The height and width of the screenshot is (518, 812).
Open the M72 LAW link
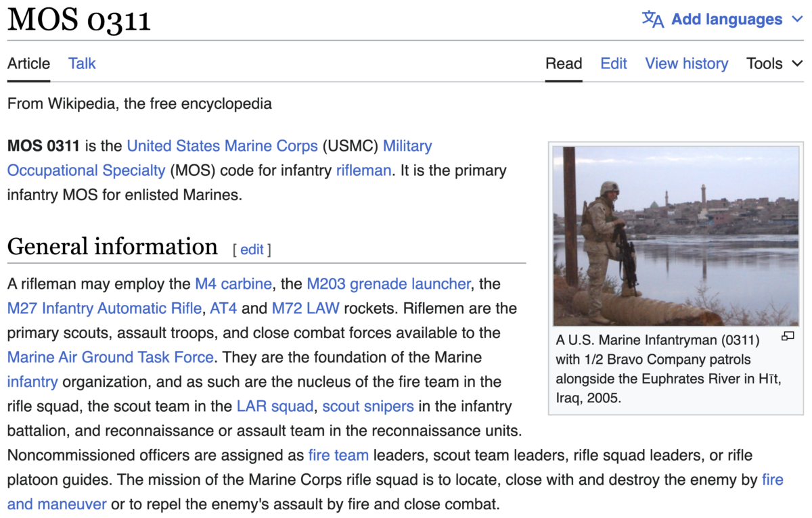[306, 308]
